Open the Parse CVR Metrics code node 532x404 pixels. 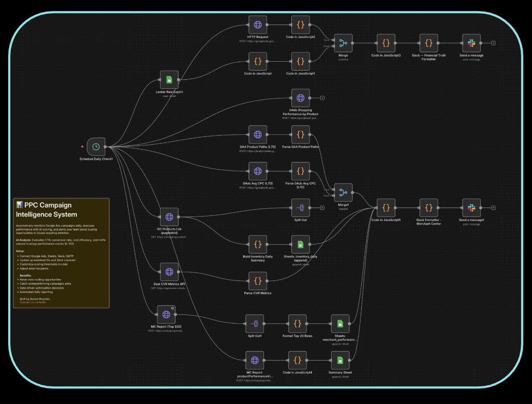[x=258, y=281]
